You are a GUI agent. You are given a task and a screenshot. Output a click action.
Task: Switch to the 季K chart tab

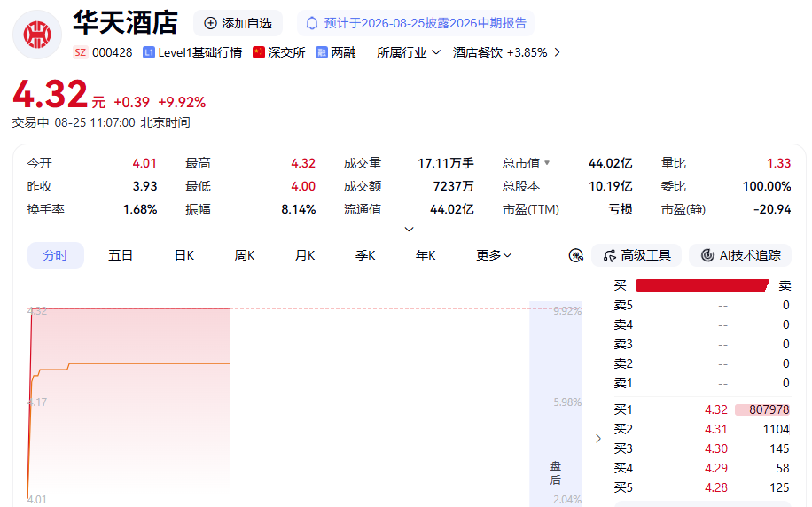[x=365, y=255]
